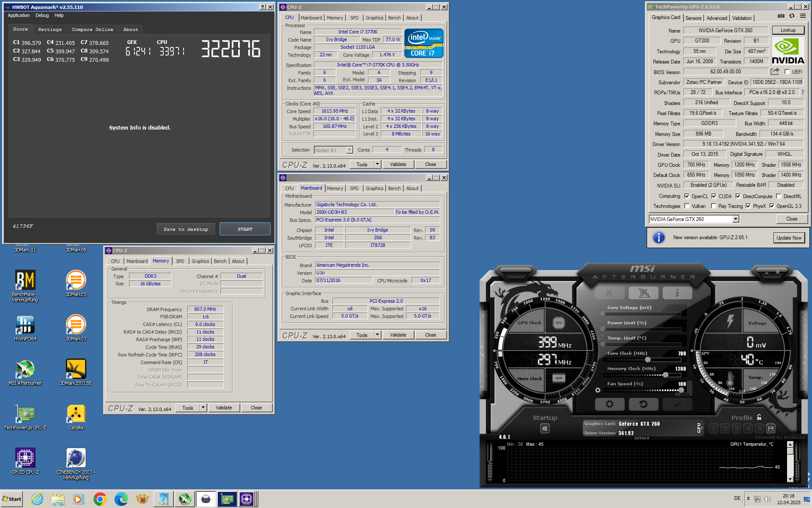Click the Afterburner graph scroll-down arrow
The height and width of the screenshot is (508, 812).
790,479
